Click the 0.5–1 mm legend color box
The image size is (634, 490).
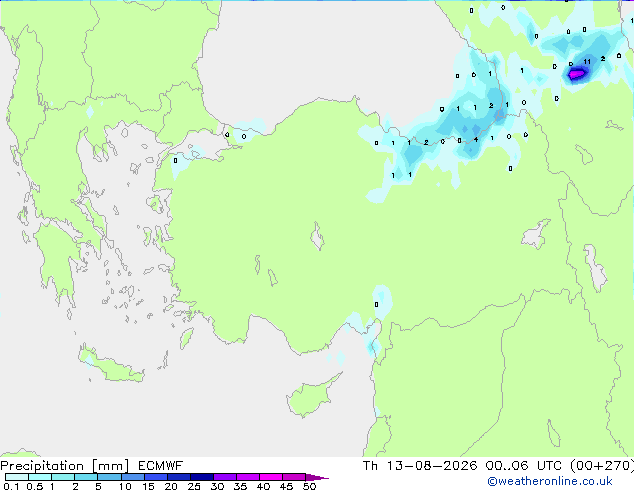pyautogui.click(x=40, y=477)
